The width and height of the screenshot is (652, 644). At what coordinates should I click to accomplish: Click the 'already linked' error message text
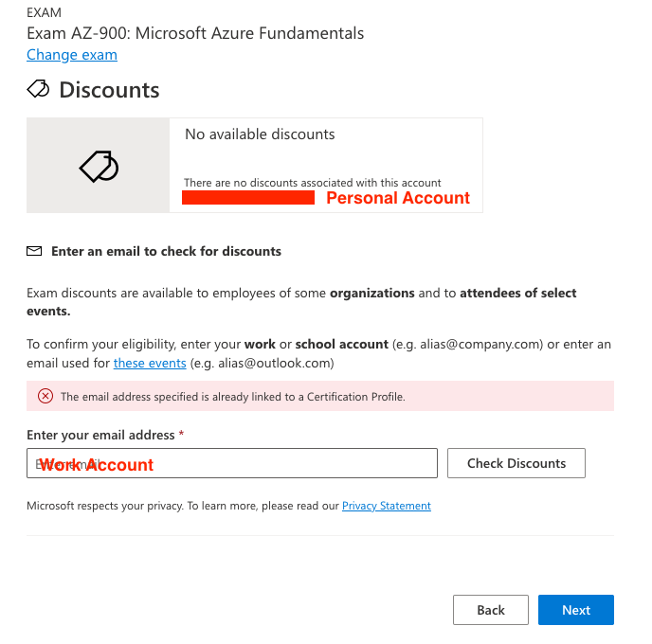coord(233,397)
